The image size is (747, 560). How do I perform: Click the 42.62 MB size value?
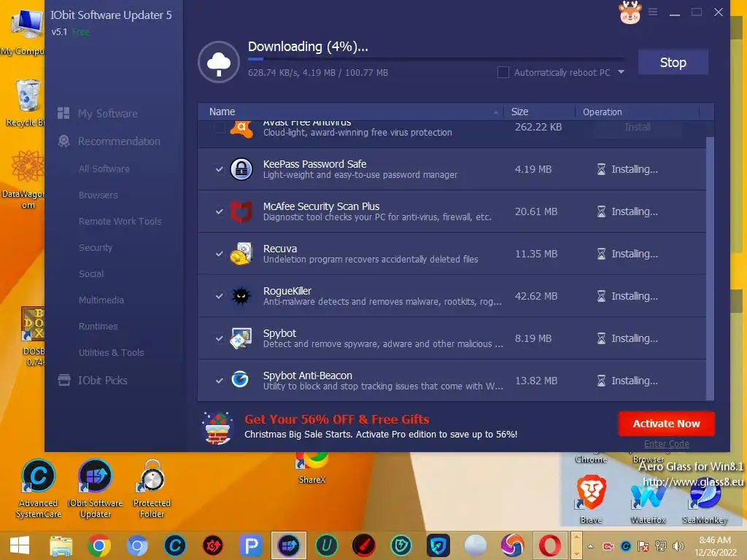tap(536, 296)
